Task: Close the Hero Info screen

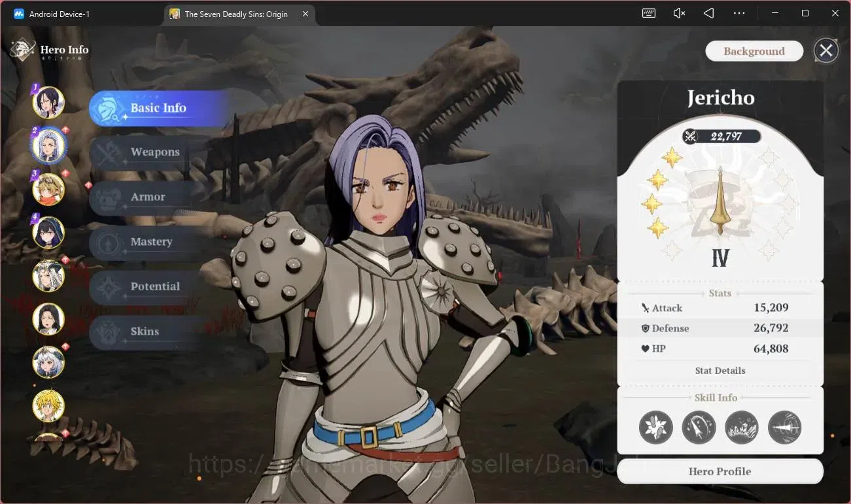Action: 826,50
